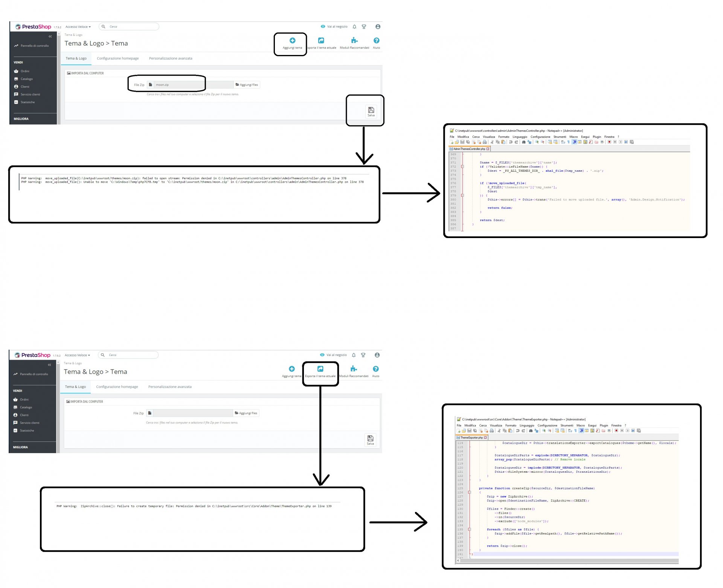The height and width of the screenshot is (588, 723).
Task: Open Catalogo link in lower PrestaShop sidebar
Action: coord(26,407)
